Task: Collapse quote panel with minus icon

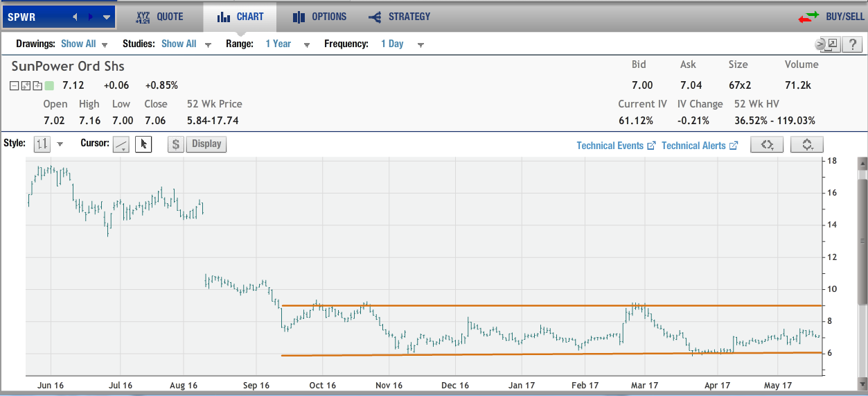Action: (14, 86)
